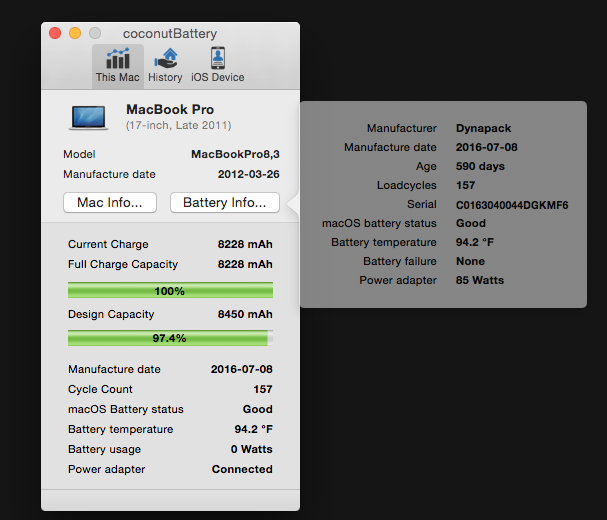Screen dimensions: 607x520
Task: Click the serial number C0163040044DGKMF6
Action: coord(512,205)
